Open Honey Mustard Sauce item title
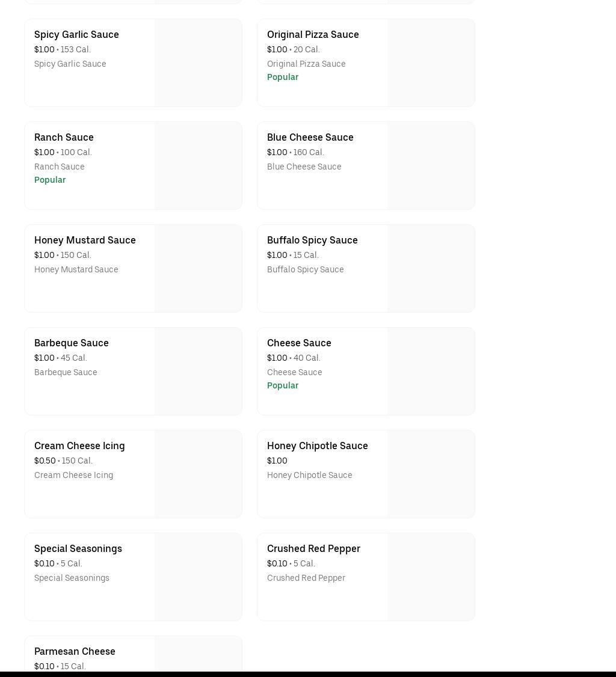The height and width of the screenshot is (677, 616). click(x=85, y=240)
